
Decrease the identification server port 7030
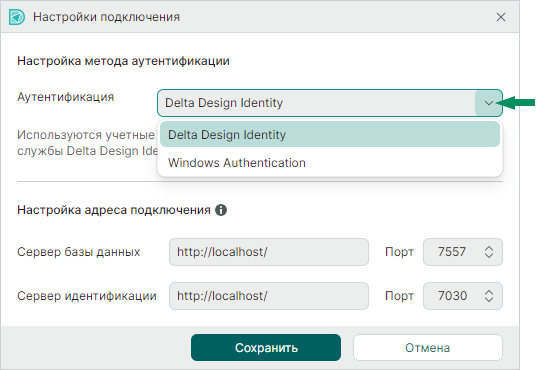tap(489, 300)
